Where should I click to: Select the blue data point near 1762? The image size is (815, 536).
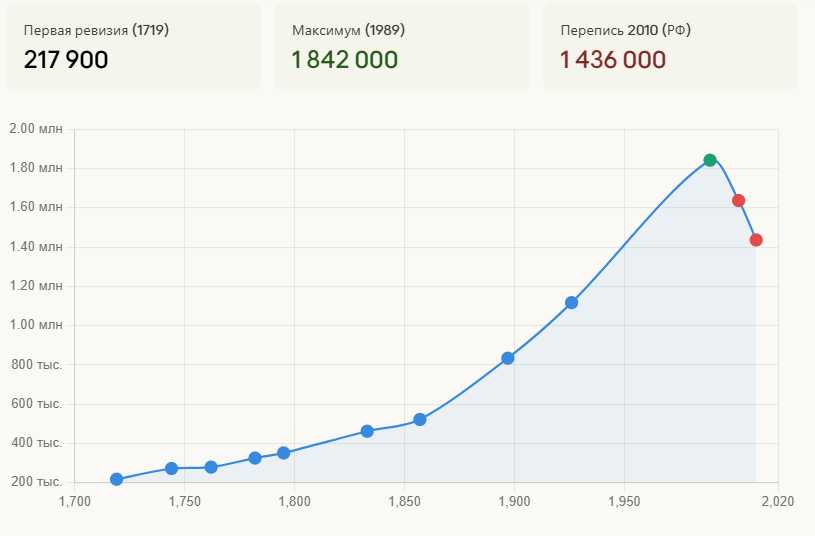(x=211, y=467)
